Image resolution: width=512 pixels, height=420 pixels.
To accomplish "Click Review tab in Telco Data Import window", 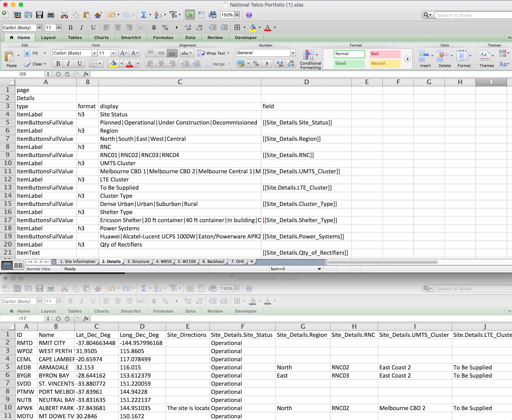I will 215,311.
